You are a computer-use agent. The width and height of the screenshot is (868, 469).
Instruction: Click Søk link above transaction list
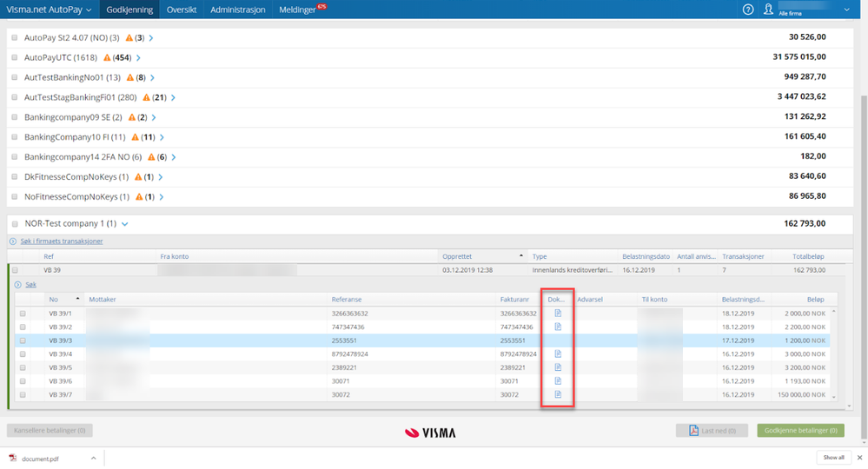point(31,285)
